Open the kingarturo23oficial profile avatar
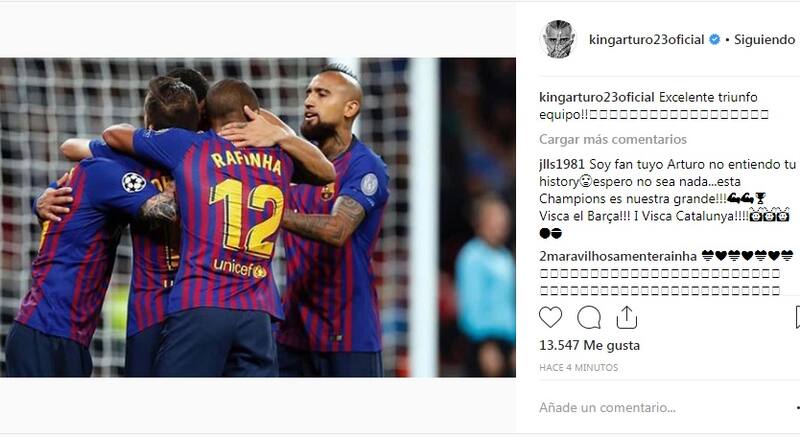 (558, 39)
